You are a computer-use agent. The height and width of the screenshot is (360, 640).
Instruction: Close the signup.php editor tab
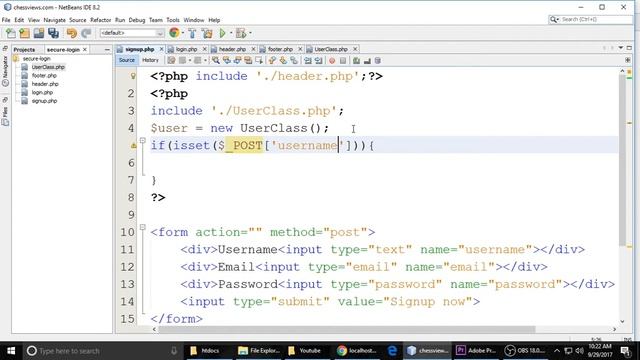(x=161, y=49)
